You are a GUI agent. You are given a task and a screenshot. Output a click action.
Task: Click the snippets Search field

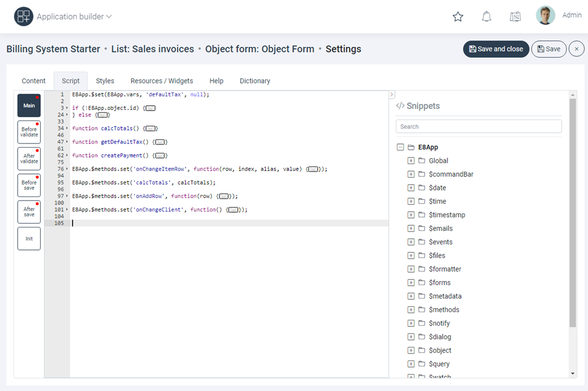tap(478, 126)
